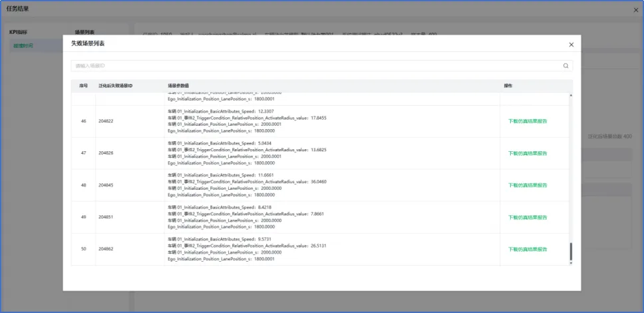Image resolution: width=644 pixels, height=313 pixels.
Task: Close the 失败场景列表 dialog
Action: click(x=571, y=45)
